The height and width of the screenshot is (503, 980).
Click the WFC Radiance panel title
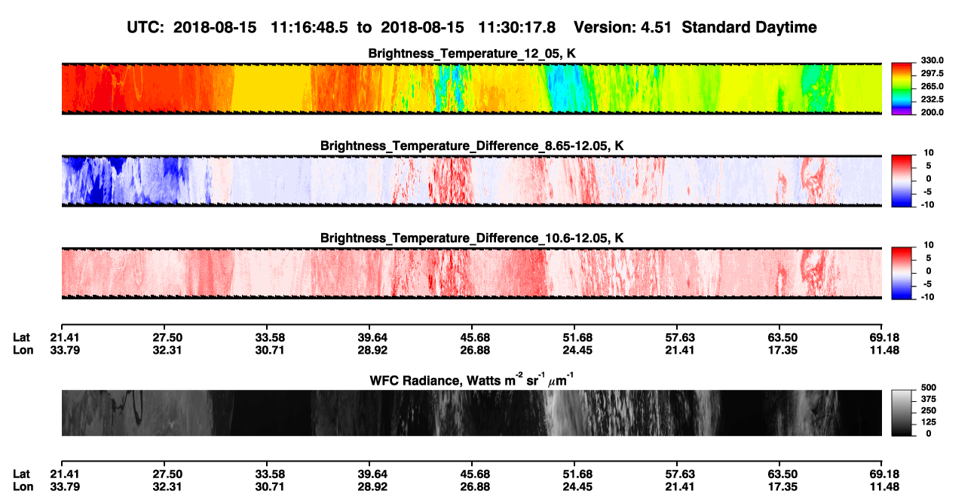471,380
